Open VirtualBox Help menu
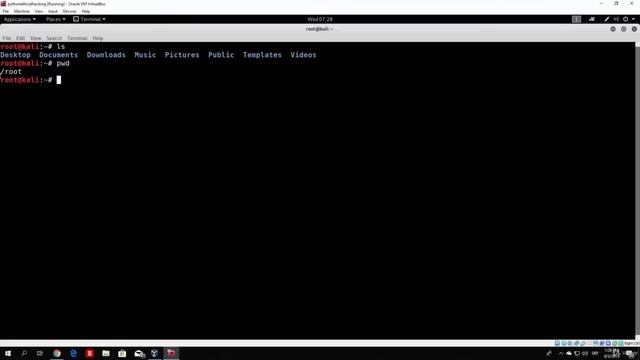The width and height of the screenshot is (640, 360). tap(86, 11)
